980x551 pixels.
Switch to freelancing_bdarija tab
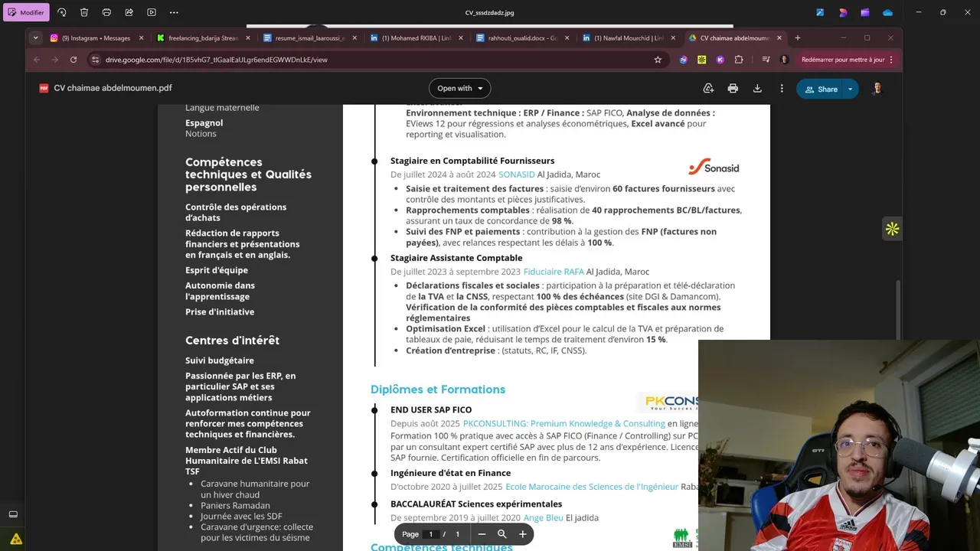point(198,37)
